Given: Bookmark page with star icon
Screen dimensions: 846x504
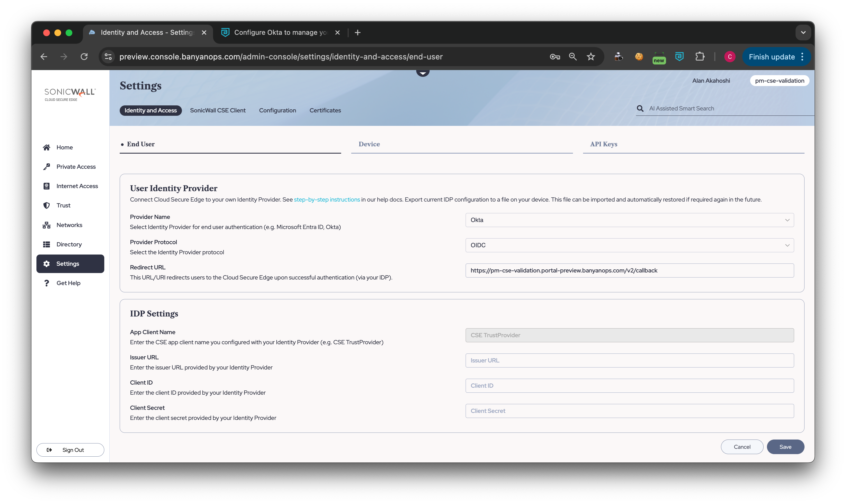Looking at the screenshot, I should (x=591, y=57).
